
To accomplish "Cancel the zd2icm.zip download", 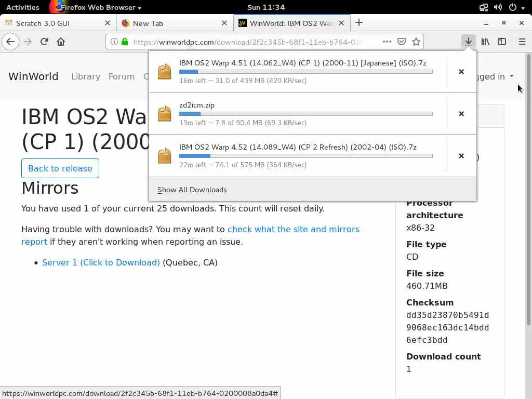I will tap(461, 114).
